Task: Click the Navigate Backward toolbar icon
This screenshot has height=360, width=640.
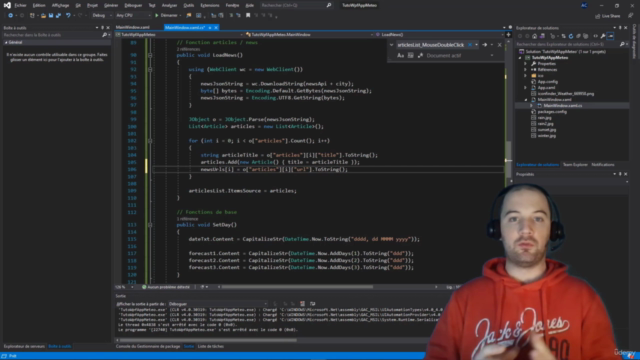Action: click(x=10, y=16)
